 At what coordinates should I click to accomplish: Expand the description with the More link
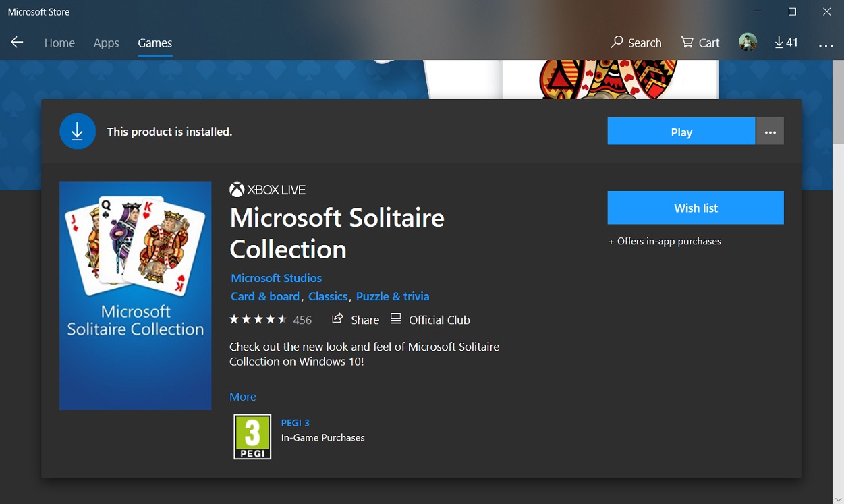point(242,396)
